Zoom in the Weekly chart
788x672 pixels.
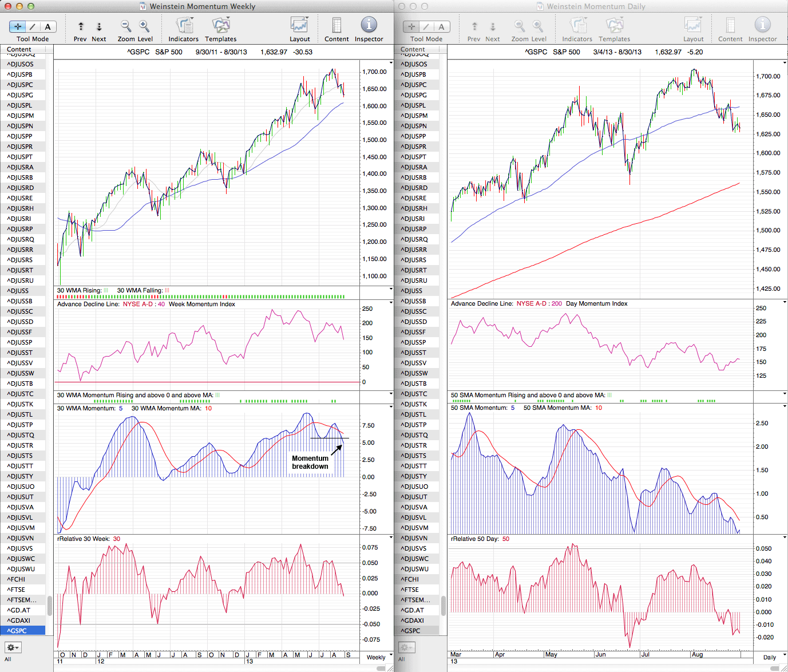coord(144,26)
